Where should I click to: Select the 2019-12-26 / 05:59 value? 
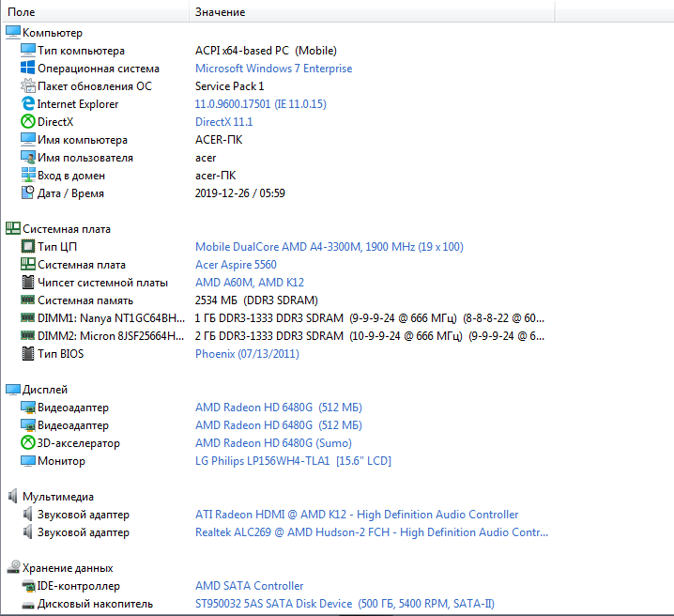240,193
